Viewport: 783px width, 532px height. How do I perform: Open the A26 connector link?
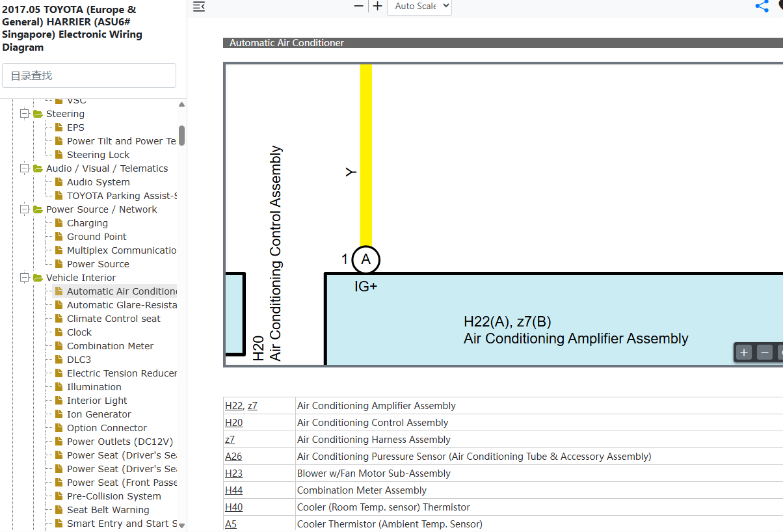coord(233,457)
